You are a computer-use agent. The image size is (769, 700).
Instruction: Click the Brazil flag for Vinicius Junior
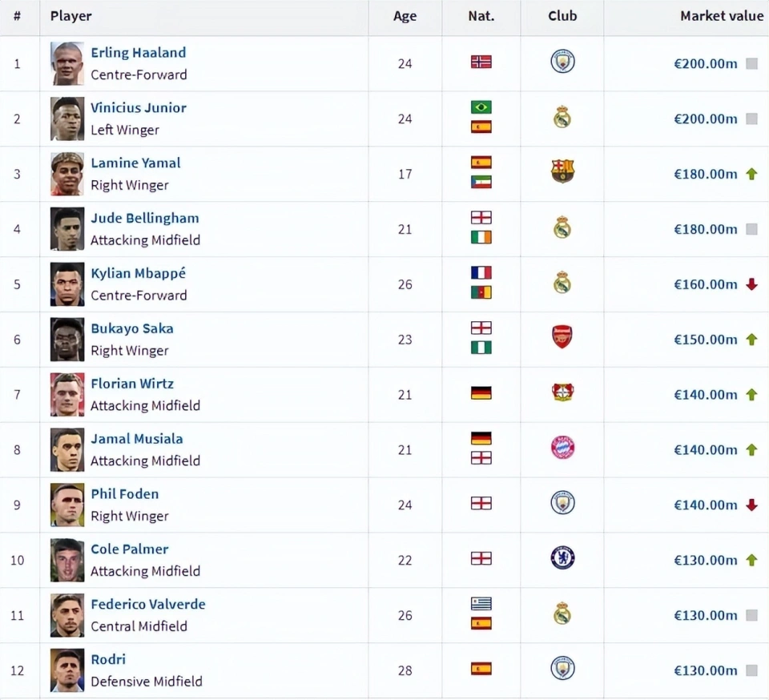click(x=481, y=107)
